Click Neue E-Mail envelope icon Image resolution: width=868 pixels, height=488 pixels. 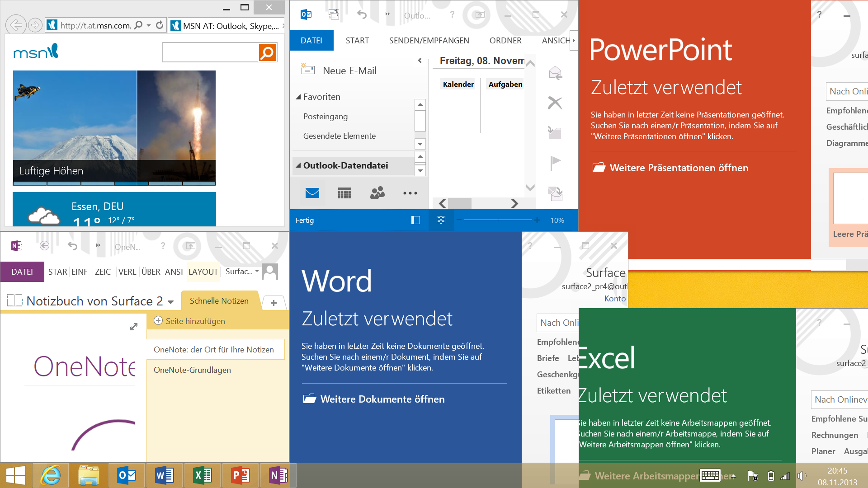point(308,70)
